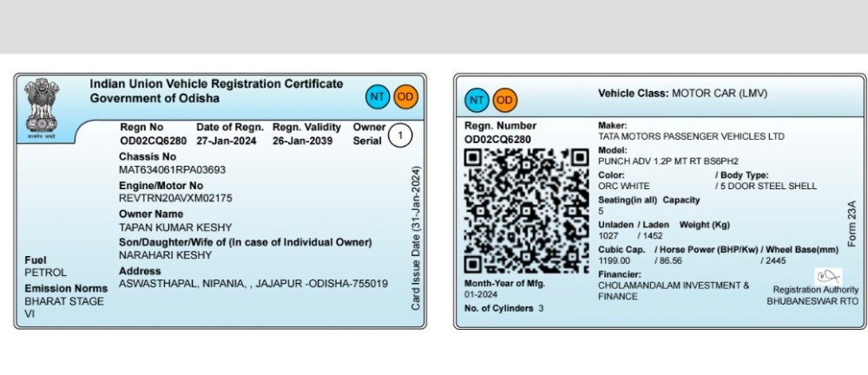This screenshot has width=868, height=375.
Task: Click the 'Owner Serial' label
Action: (369, 134)
